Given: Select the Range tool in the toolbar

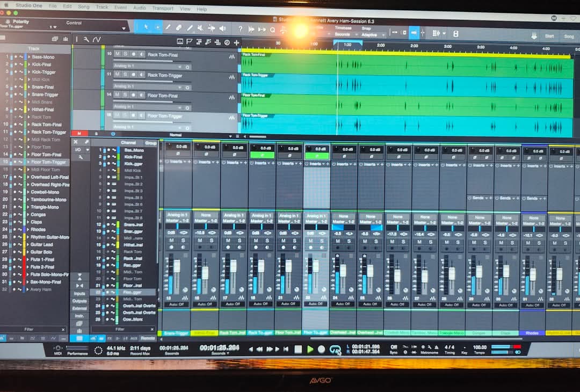Looking at the screenshot, I should pyautogui.click(x=157, y=28).
